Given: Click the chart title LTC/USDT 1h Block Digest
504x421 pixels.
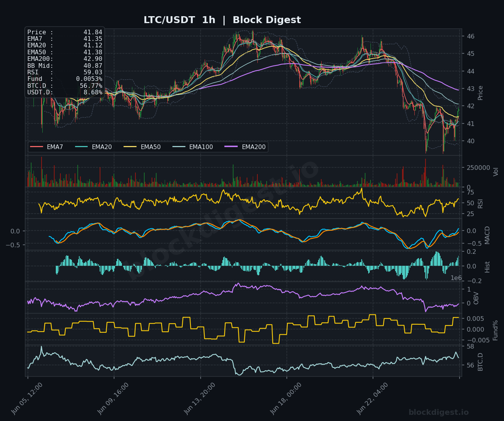Looking at the screenshot, I should [222, 20].
